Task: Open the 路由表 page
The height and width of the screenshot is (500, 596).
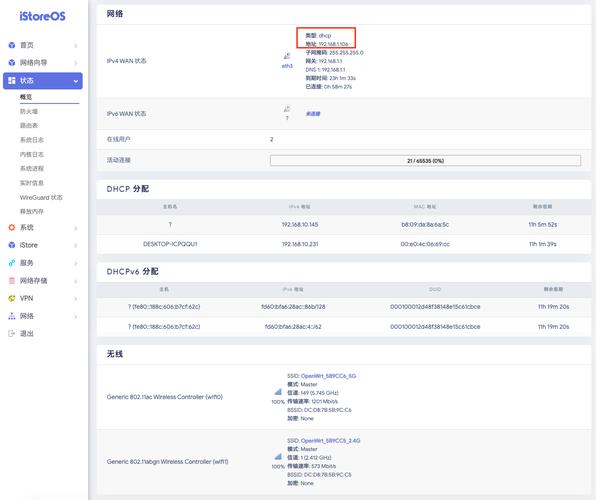Action: tap(29, 125)
